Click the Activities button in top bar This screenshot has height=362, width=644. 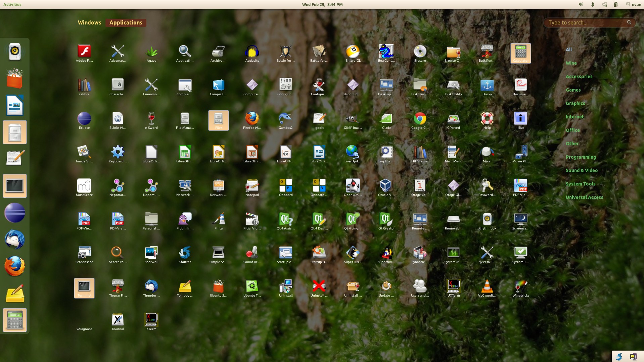tap(12, 4)
